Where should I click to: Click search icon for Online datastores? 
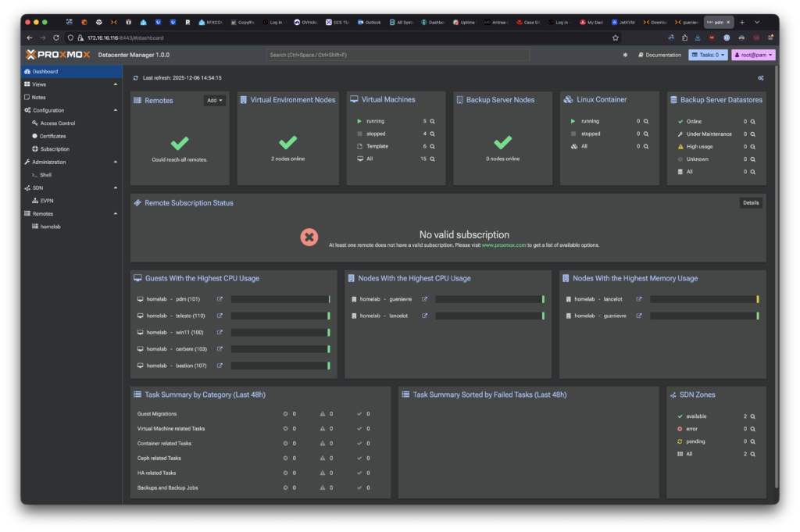753,122
